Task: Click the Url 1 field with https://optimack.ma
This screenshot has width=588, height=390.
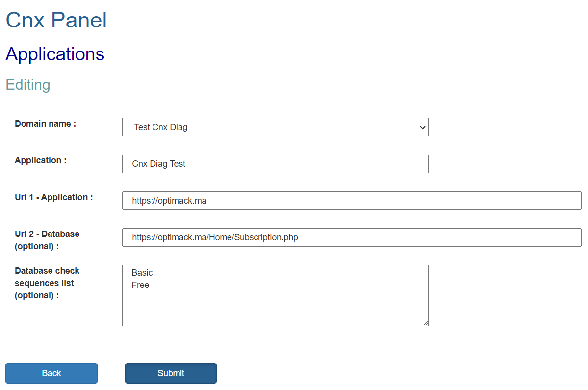Action: (351, 201)
